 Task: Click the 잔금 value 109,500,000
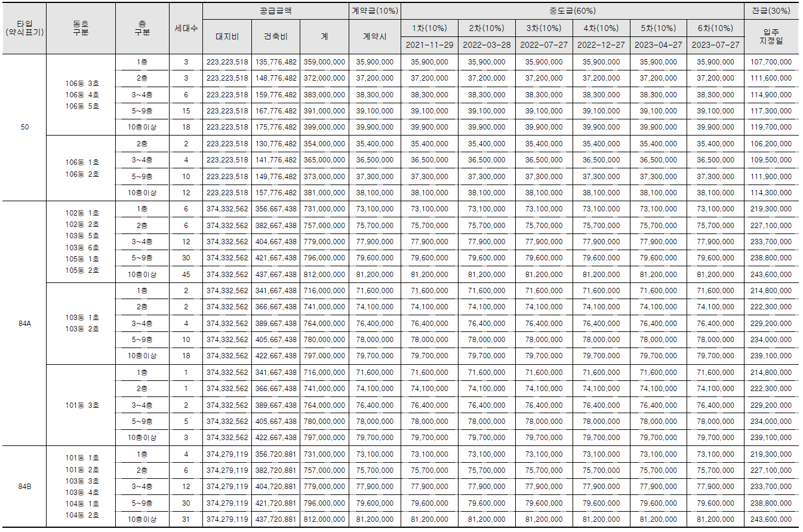[x=771, y=160]
